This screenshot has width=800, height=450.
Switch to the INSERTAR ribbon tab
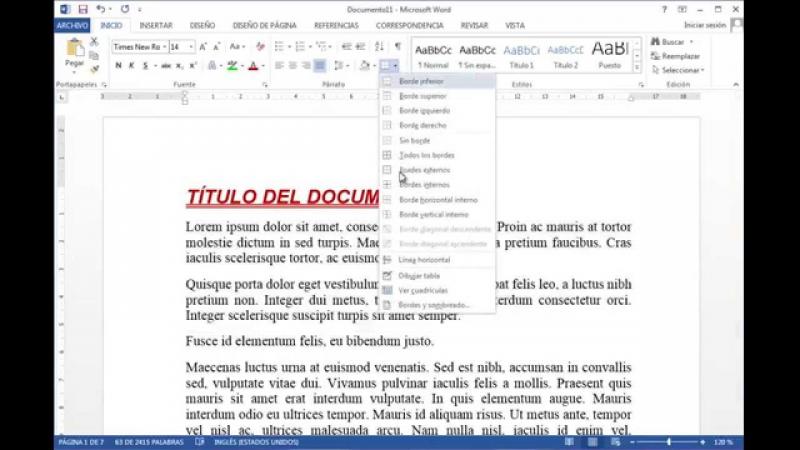(x=156, y=25)
